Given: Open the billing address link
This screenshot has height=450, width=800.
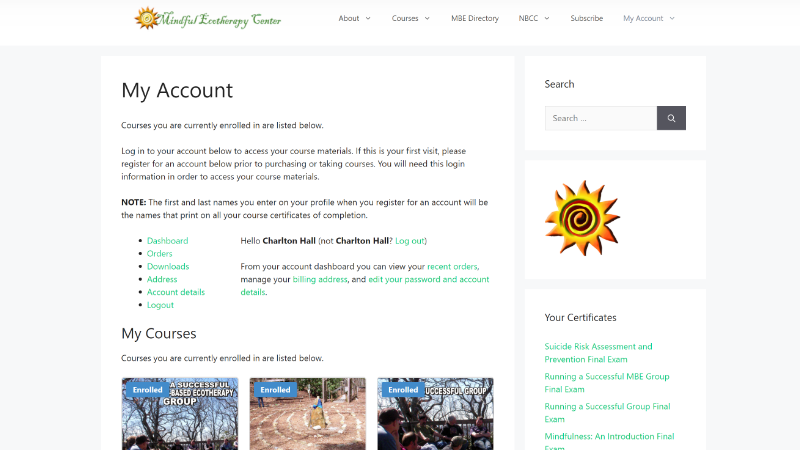Looking at the screenshot, I should pos(320,279).
